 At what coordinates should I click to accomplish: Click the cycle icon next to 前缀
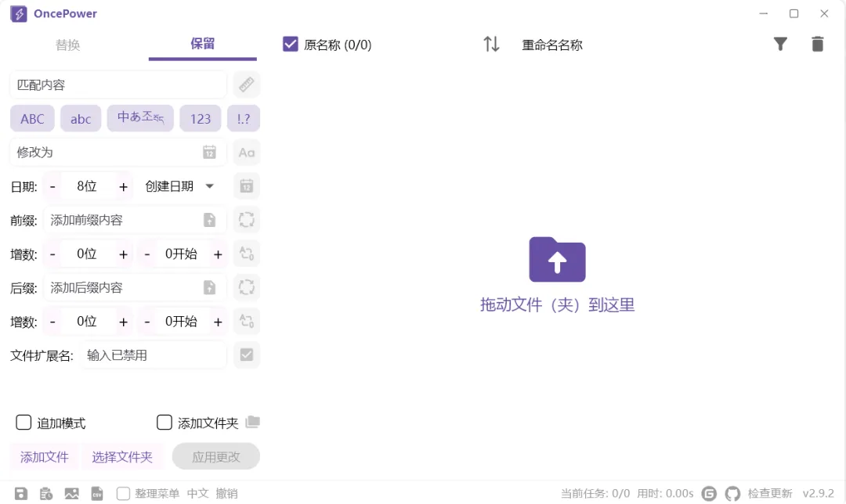pos(247,220)
